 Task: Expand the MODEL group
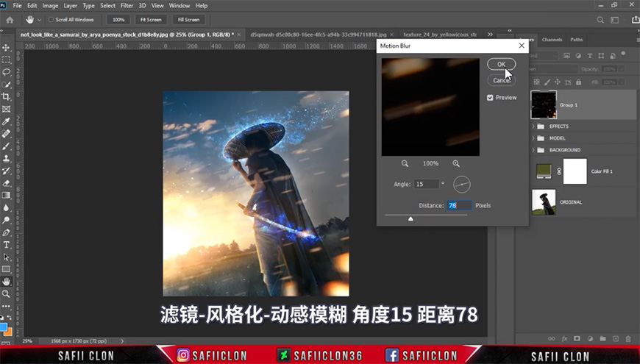(533, 138)
